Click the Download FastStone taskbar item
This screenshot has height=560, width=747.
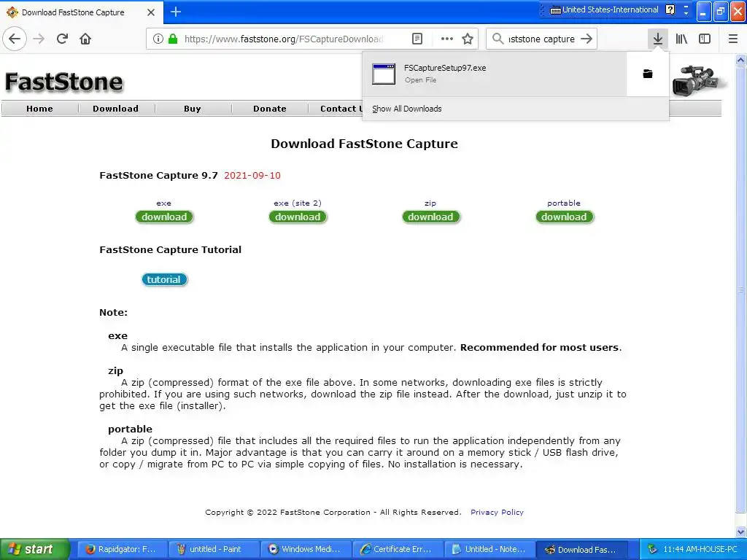click(581, 549)
